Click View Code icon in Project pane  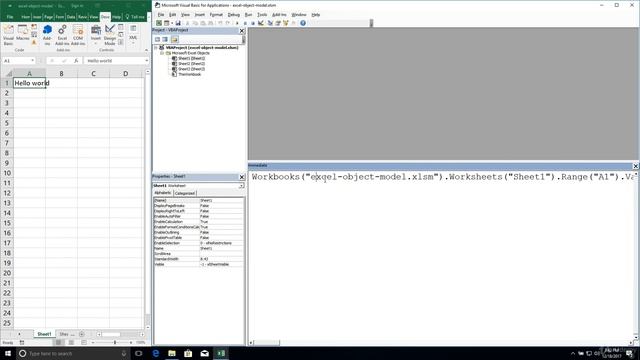click(x=157, y=39)
